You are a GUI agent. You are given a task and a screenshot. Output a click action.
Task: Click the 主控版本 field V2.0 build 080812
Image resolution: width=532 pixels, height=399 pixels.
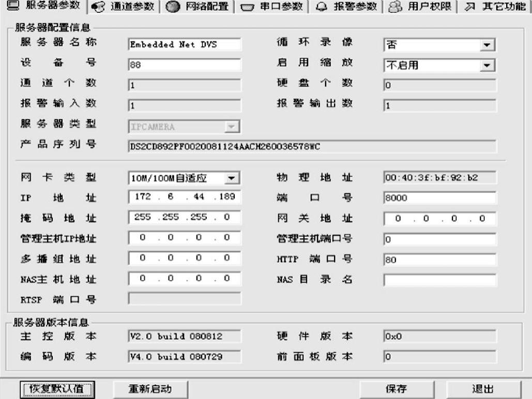[x=185, y=336]
